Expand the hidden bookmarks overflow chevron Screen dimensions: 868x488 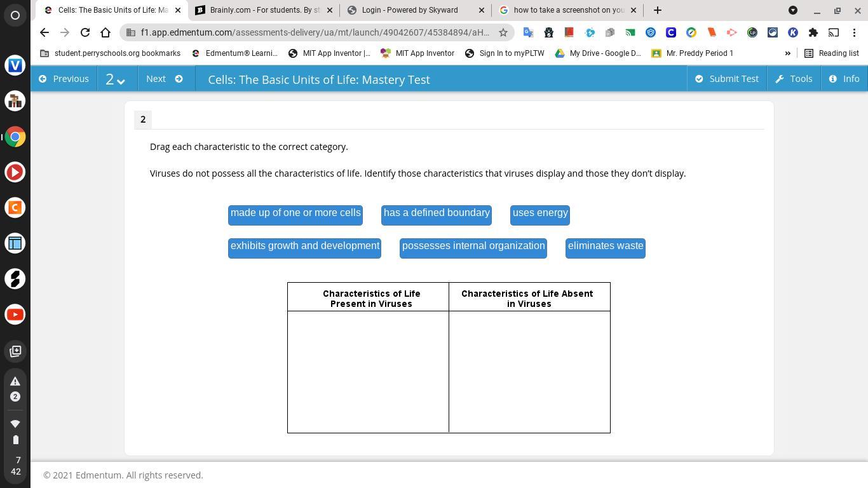[x=787, y=53]
